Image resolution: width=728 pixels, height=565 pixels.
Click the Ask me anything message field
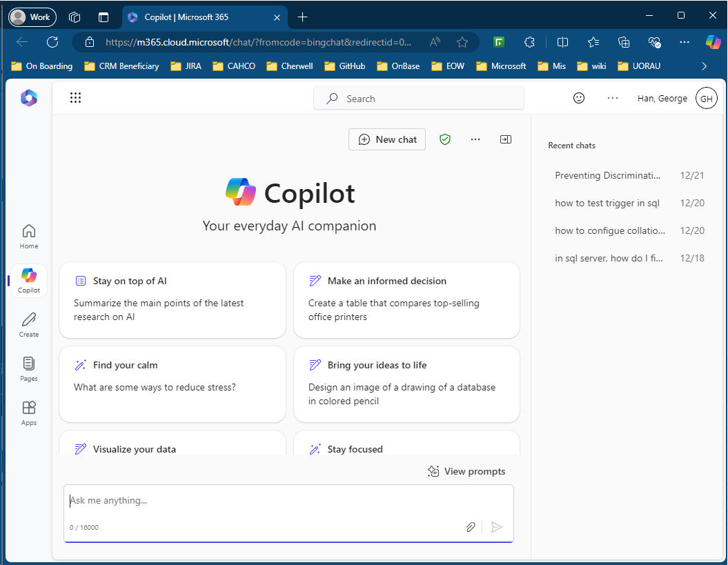[x=288, y=513]
